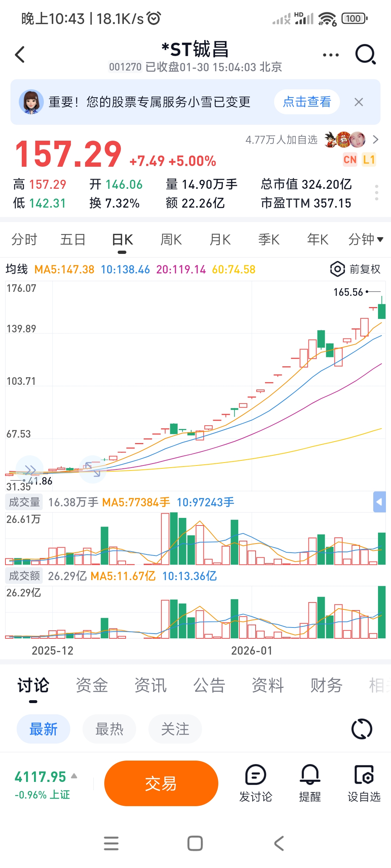Tap the back arrow at top left

click(20, 55)
